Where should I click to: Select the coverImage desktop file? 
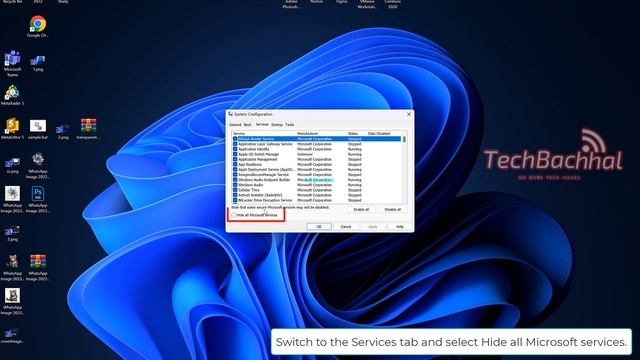11,336
